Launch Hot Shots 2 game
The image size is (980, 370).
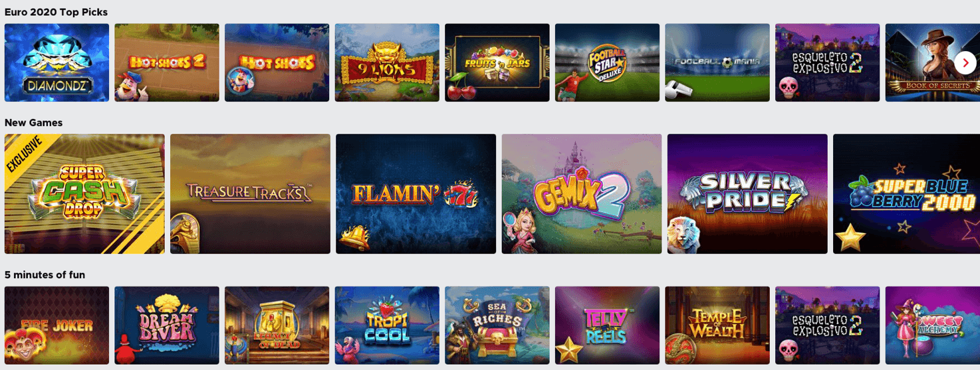click(167, 62)
